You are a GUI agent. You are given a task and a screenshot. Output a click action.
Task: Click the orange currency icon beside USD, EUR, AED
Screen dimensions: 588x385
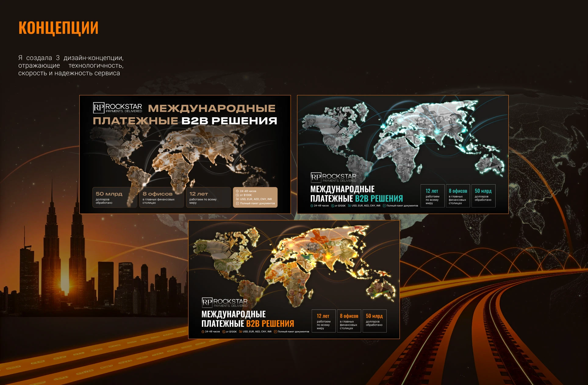[240, 332]
